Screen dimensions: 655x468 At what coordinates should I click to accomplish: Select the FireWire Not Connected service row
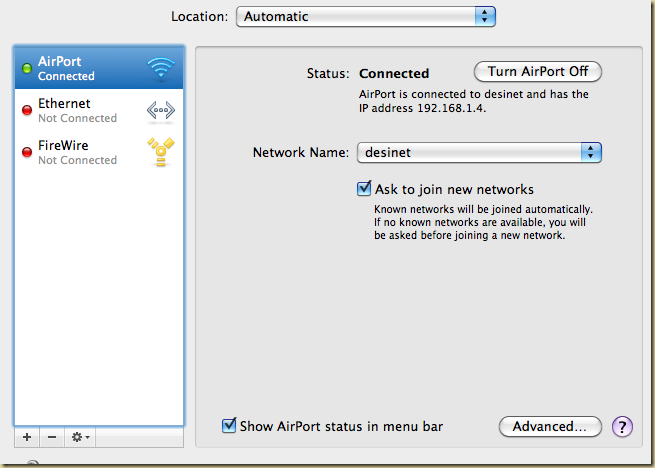click(x=99, y=152)
